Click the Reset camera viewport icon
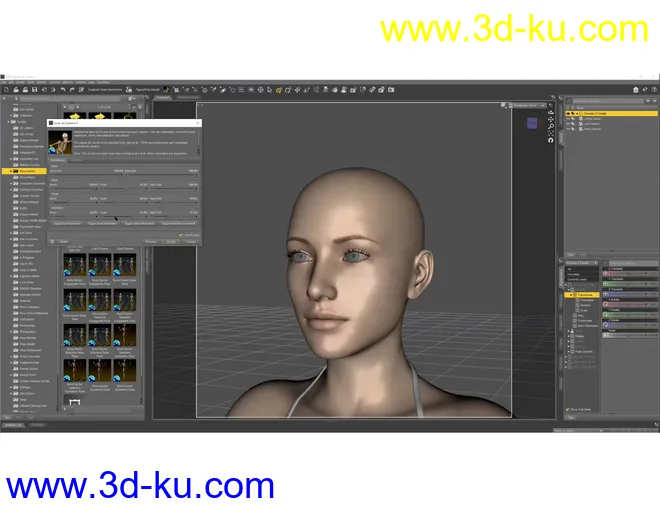Image resolution: width=660 pixels, height=507 pixels. (x=550, y=140)
